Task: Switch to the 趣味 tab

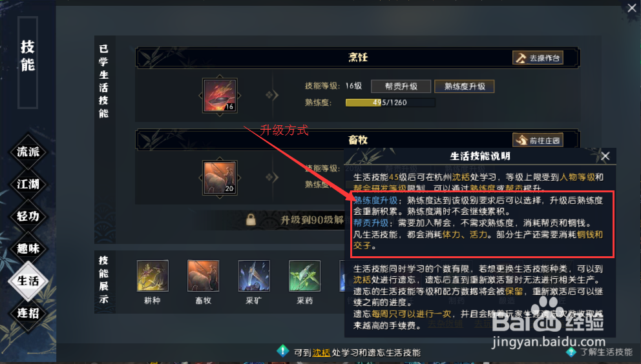Action: coord(28,248)
